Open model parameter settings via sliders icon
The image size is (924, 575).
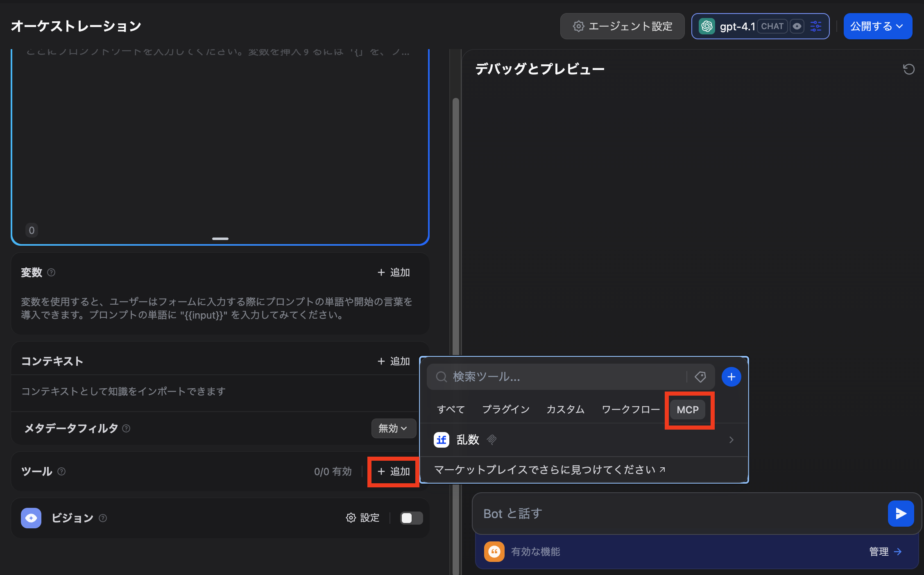click(815, 26)
